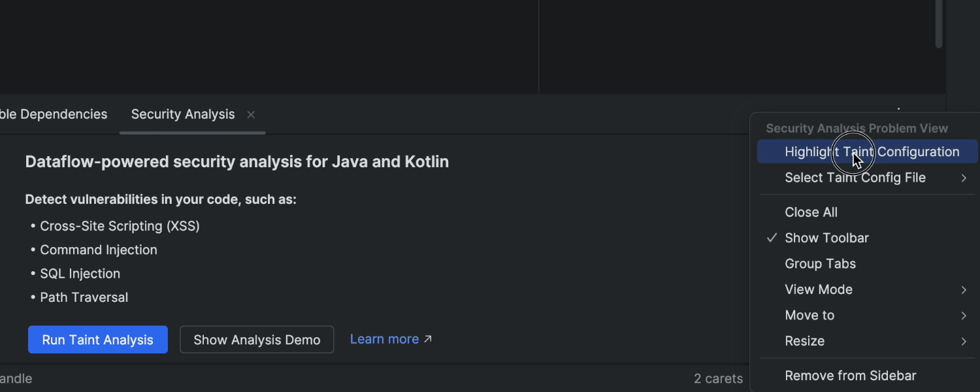
Task: Toggle Highlight Taint Configuration
Action: coord(872,152)
